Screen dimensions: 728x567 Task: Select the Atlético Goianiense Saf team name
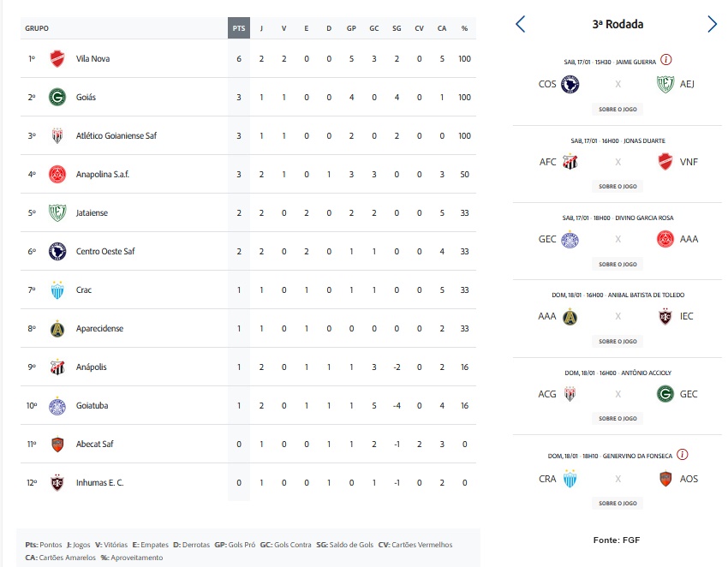click(x=116, y=136)
